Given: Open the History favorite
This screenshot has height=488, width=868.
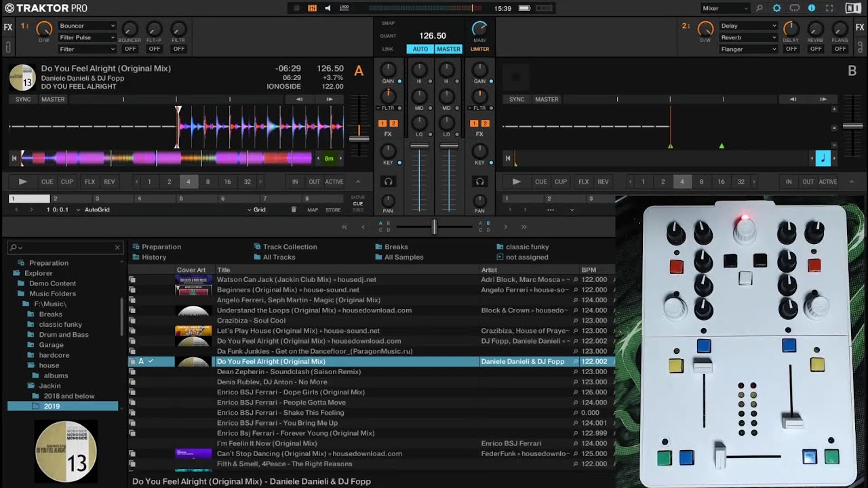Looking at the screenshot, I should point(149,257).
